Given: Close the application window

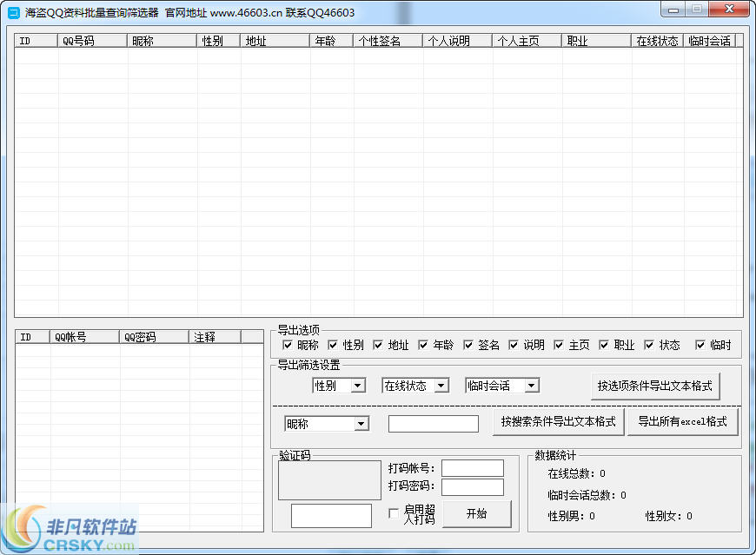Looking at the screenshot, I should pos(729,10).
